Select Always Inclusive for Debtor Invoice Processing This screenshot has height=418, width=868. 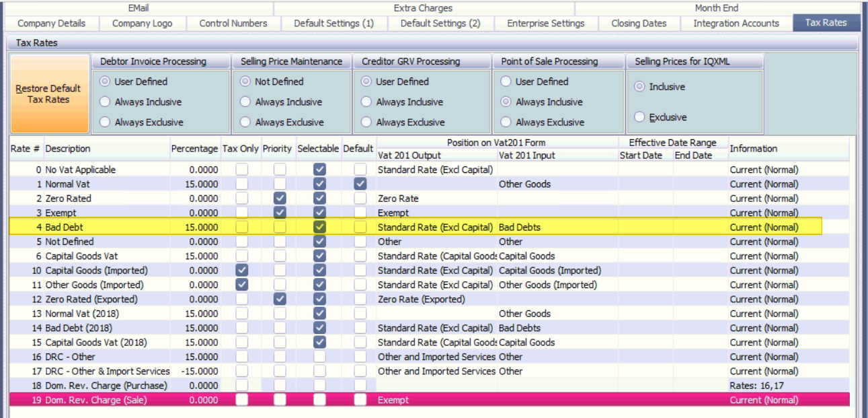click(x=105, y=102)
